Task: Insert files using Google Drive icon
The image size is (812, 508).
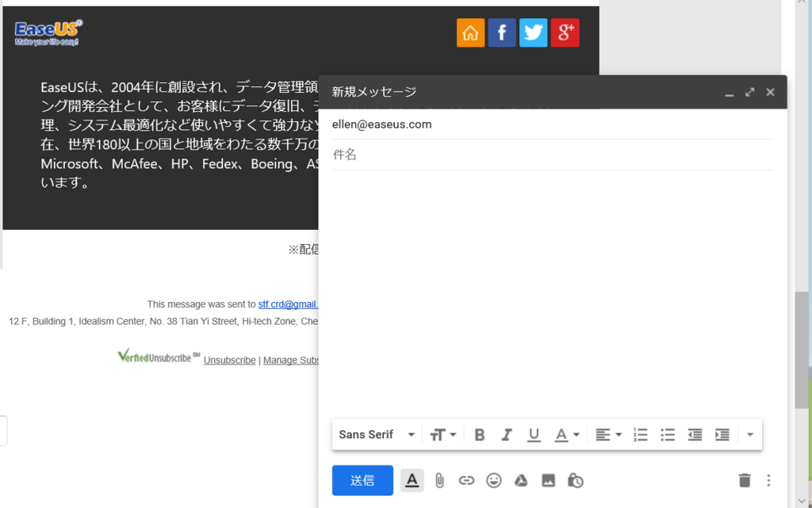Action: point(521,480)
